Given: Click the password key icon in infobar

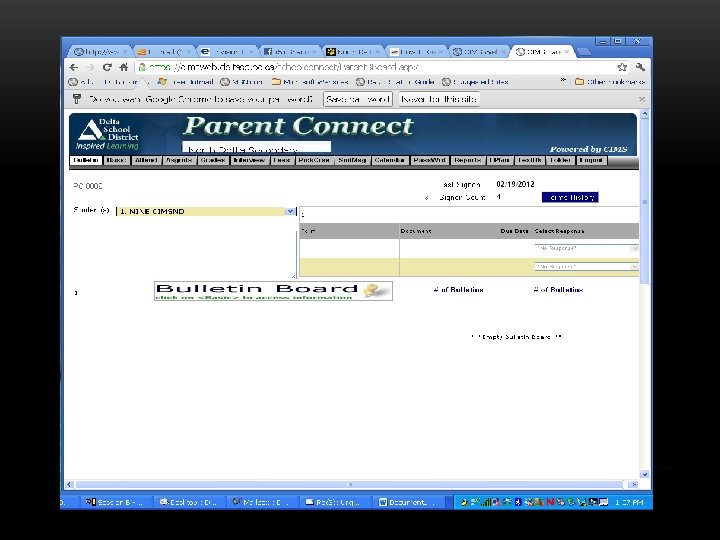Looking at the screenshot, I should (x=77, y=99).
